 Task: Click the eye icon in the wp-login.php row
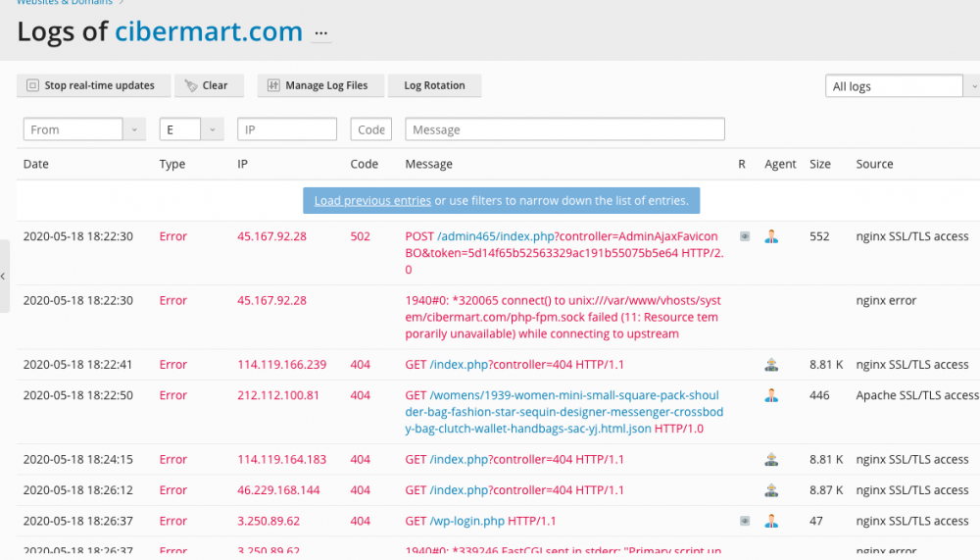(x=745, y=521)
